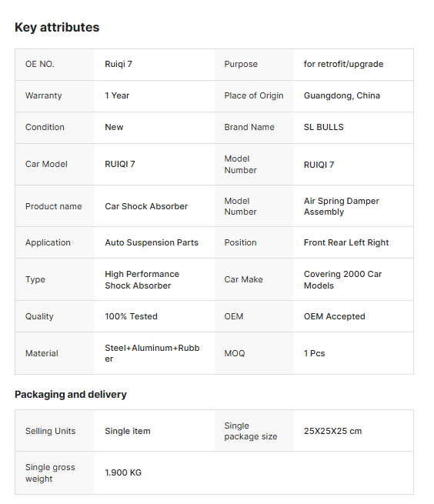This screenshot has width=434, height=504.
Task: Click High Performance Shock Absorber type
Action: [x=142, y=279]
